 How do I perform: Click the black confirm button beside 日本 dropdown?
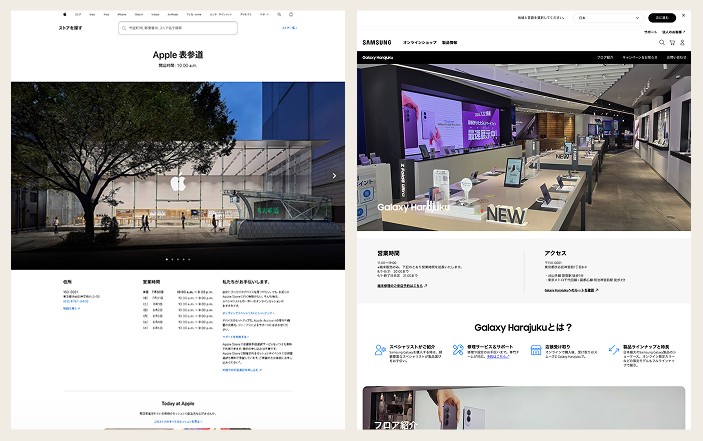[662, 18]
